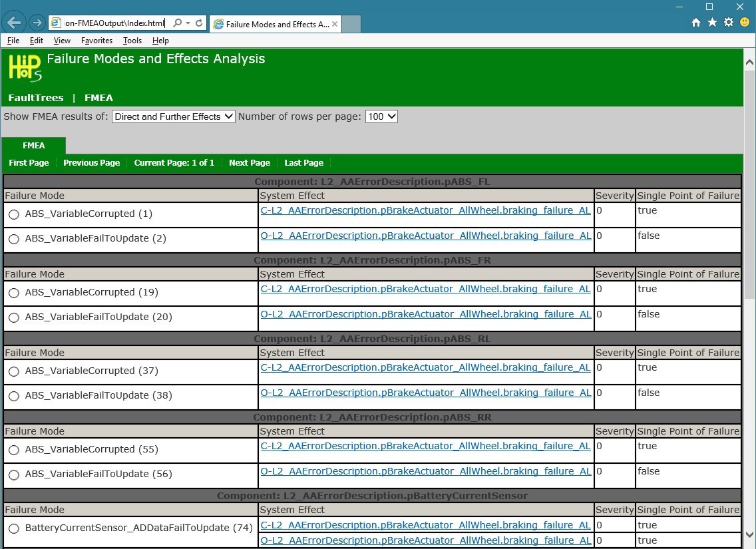Click the Refresh page icon
Screen dimensions: 756x549
[199, 23]
